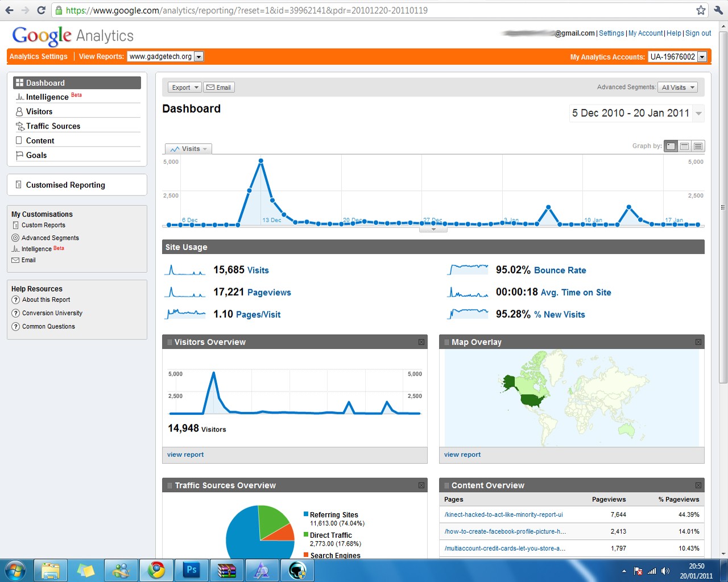Open the My Analytics Accounts dropdown

(x=677, y=57)
